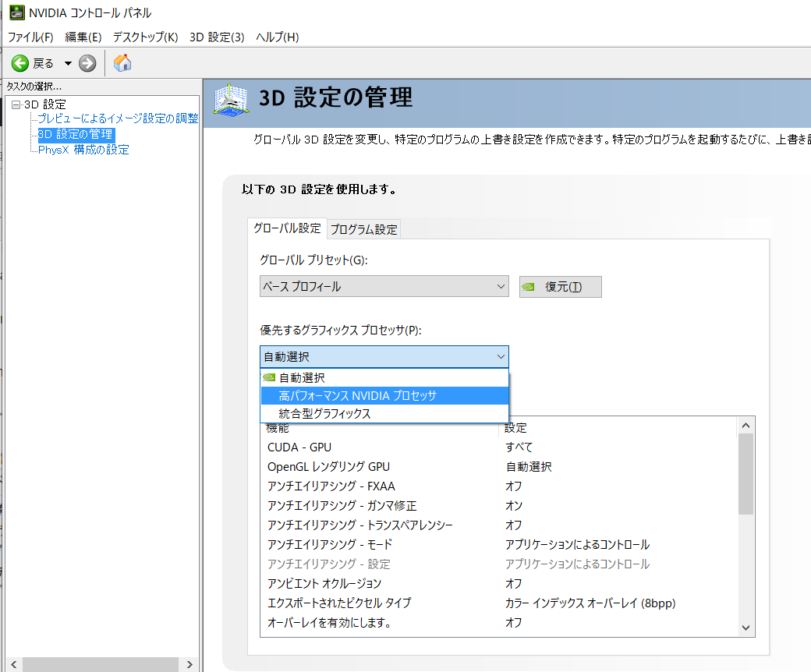Image resolution: width=811 pixels, height=672 pixels.
Task: Click the Forward arrow icon in toolbar
Action: [87, 64]
